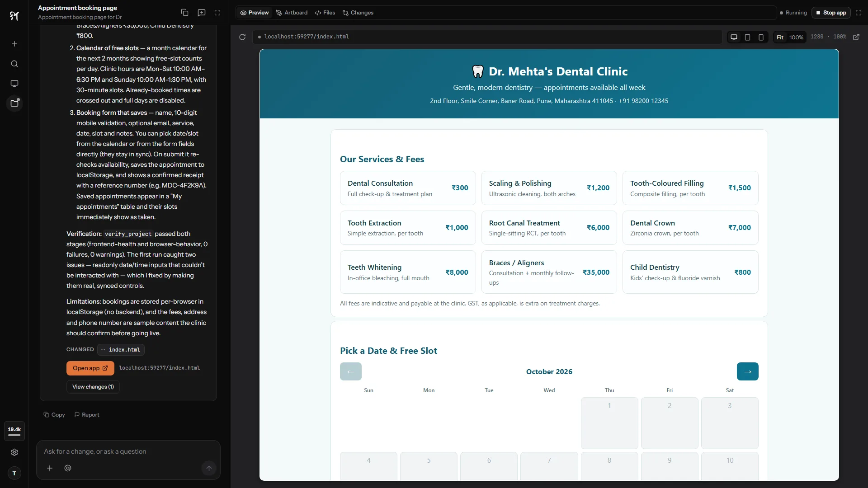Click the Appointment booking page title

77,8
